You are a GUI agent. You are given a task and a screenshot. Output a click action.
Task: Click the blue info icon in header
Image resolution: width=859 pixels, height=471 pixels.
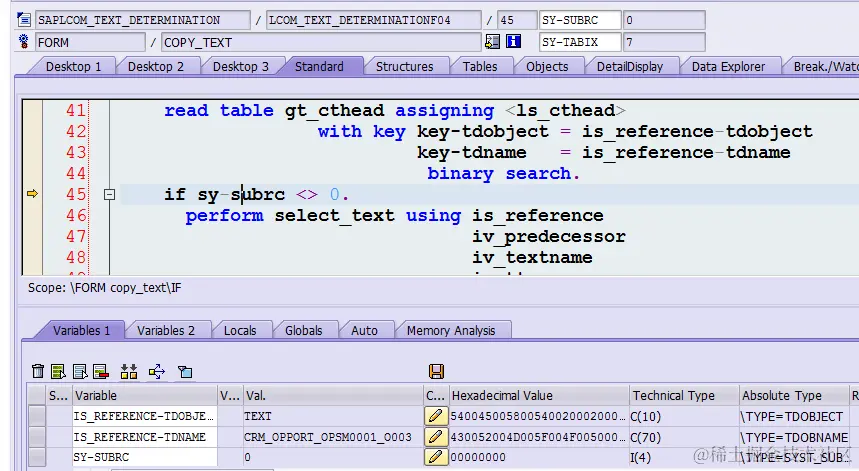pyautogui.click(x=513, y=42)
